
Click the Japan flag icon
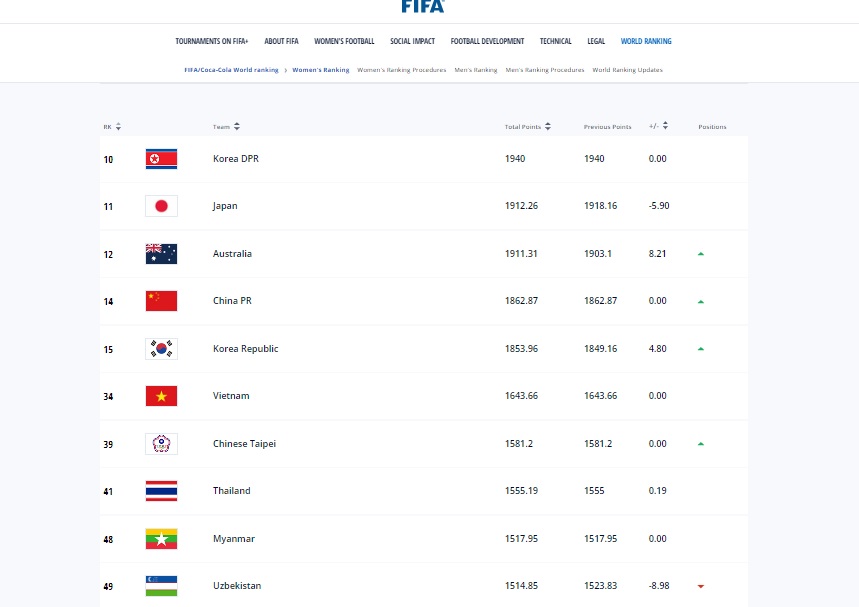[161, 206]
